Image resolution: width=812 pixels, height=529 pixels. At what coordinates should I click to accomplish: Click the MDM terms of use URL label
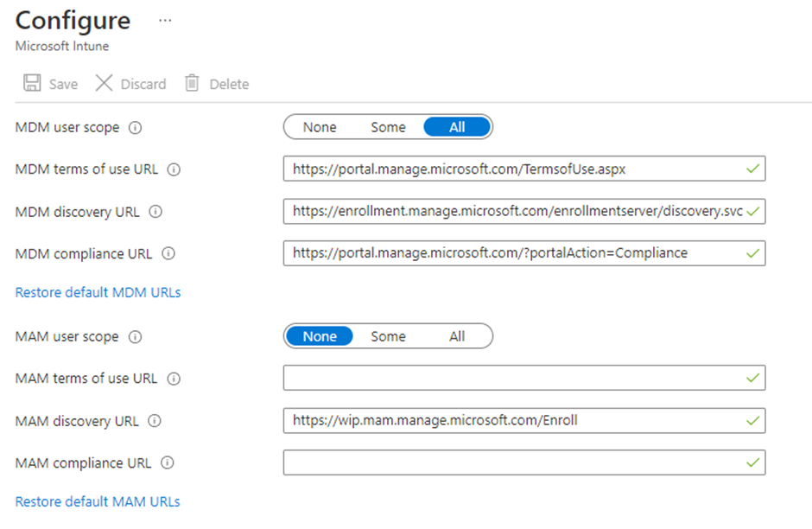(86, 169)
